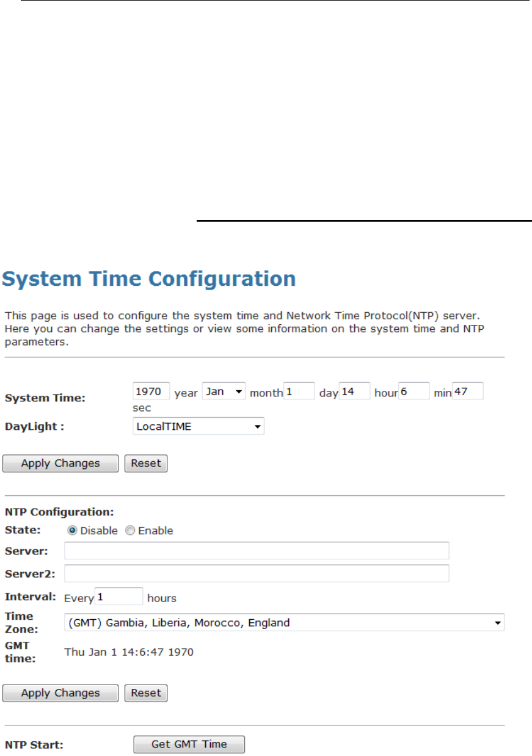Select the Disable NTP state radio button
The width and height of the screenshot is (532, 756).
click(x=72, y=531)
